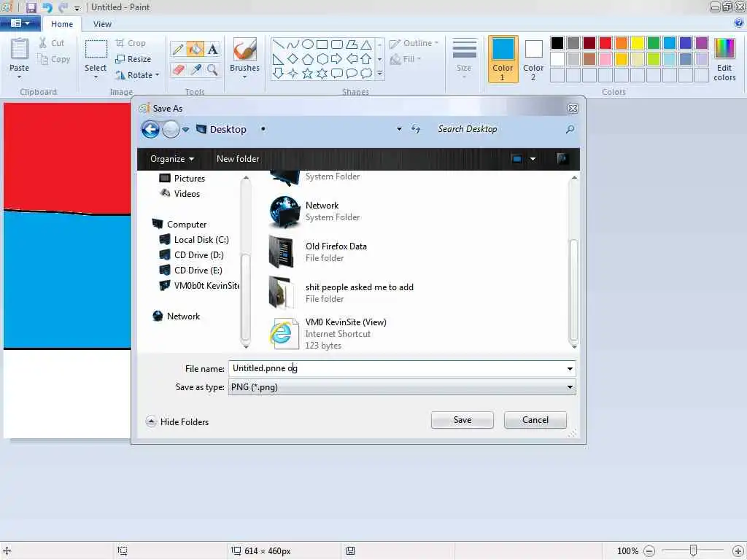The height and width of the screenshot is (560, 747).
Task: Click the zoom slider handle
Action: pos(693,551)
